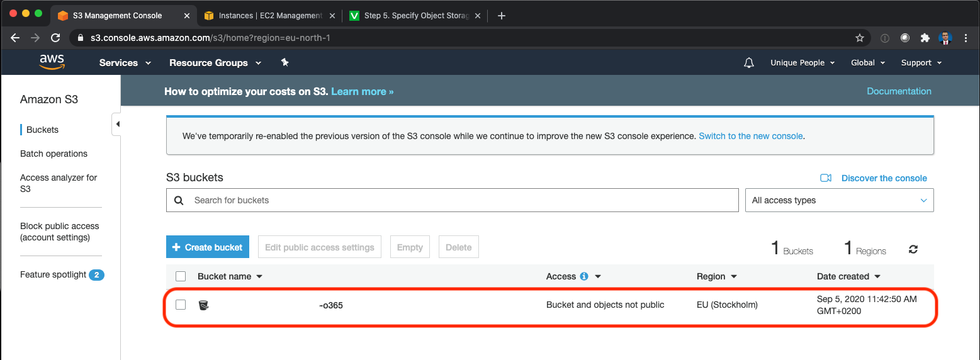The height and width of the screenshot is (360, 980).
Task: Click the video camera Discover icon
Action: point(826,178)
